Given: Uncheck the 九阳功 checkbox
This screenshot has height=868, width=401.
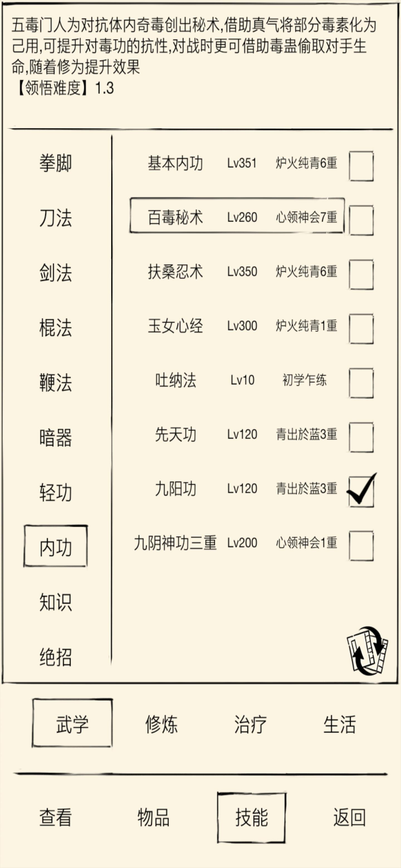Looking at the screenshot, I should click(x=361, y=492).
